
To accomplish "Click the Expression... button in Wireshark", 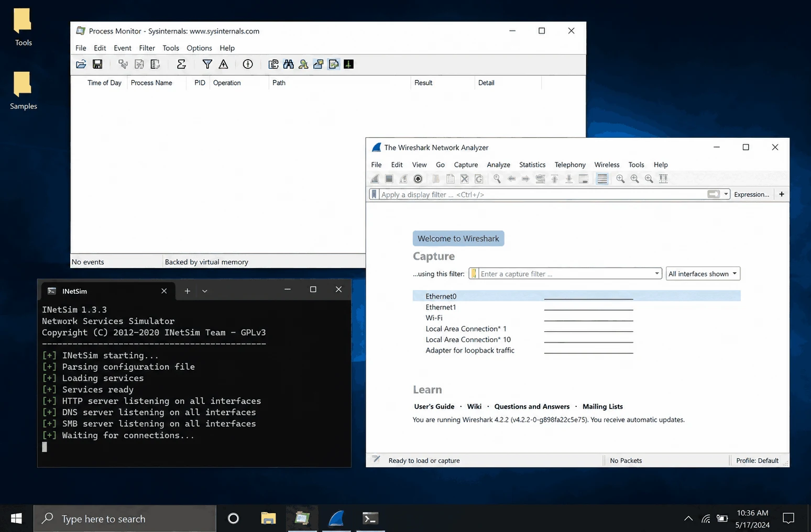I will pos(751,194).
